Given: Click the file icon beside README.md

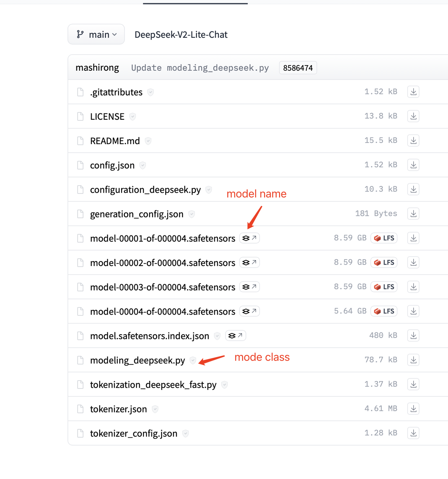Looking at the screenshot, I should (x=80, y=141).
